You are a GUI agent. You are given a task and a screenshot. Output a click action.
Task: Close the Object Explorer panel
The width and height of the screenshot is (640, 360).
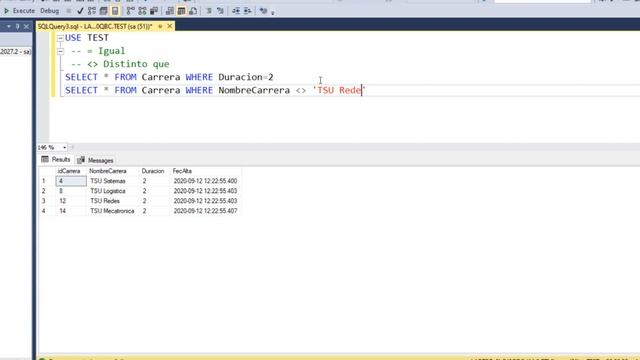click(x=26, y=27)
